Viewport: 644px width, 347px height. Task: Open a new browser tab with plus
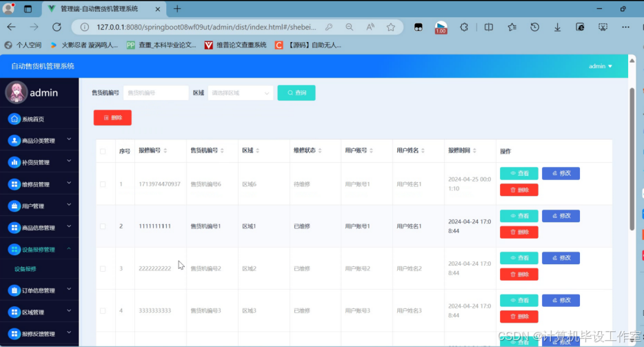(177, 9)
